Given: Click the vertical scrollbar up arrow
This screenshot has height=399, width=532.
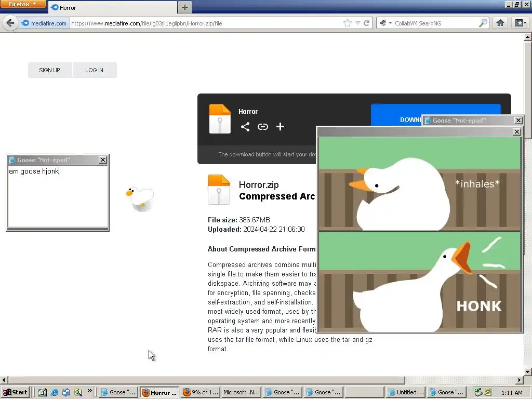Looking at the screenshot, I should click(x=528, y=37).
